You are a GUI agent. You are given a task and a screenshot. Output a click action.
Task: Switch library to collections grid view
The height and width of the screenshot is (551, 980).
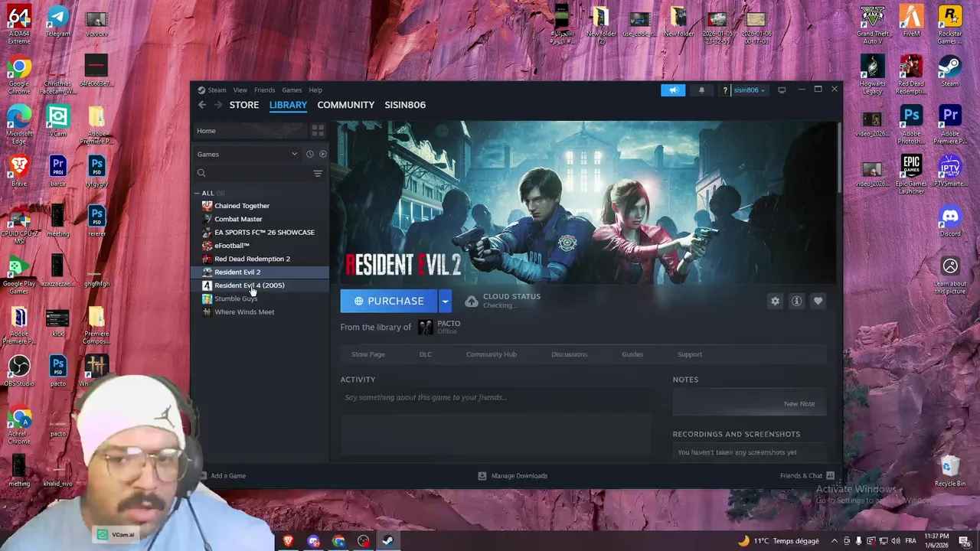point(318,131)
